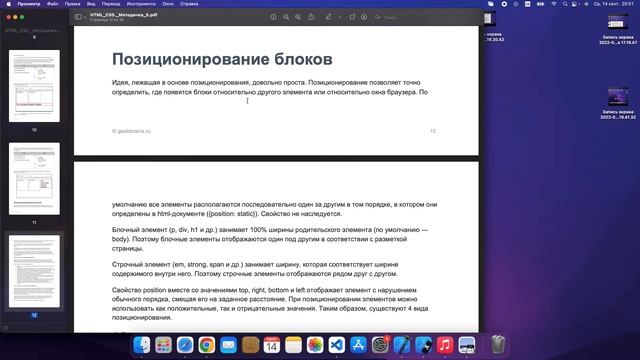Click the geekbrains.ru footer text

point(131,131)
